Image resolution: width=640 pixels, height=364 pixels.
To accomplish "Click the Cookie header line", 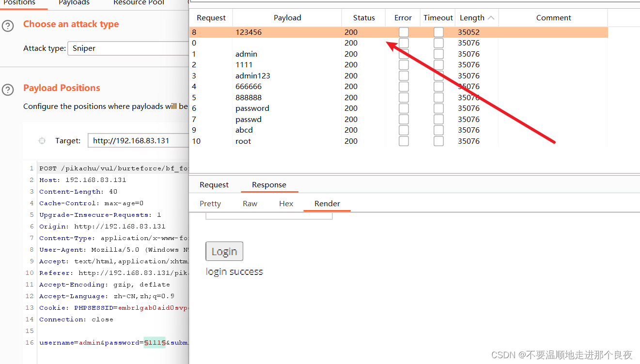I will 114,308.
